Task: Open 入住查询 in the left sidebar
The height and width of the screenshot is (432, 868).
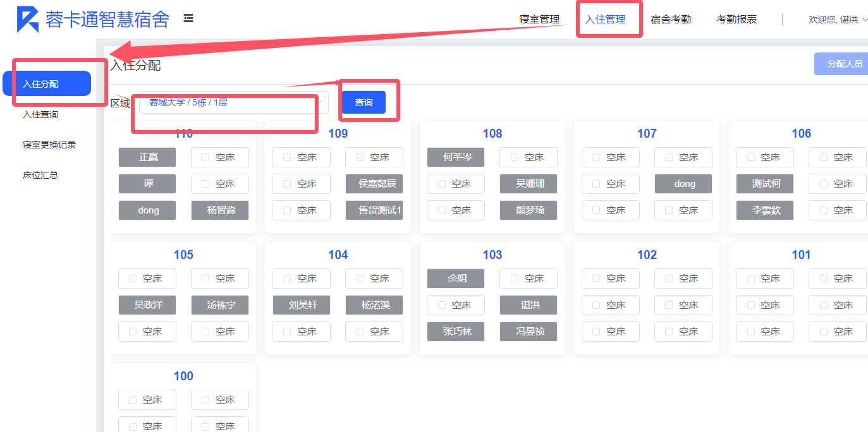Action: tap(40, 114)
